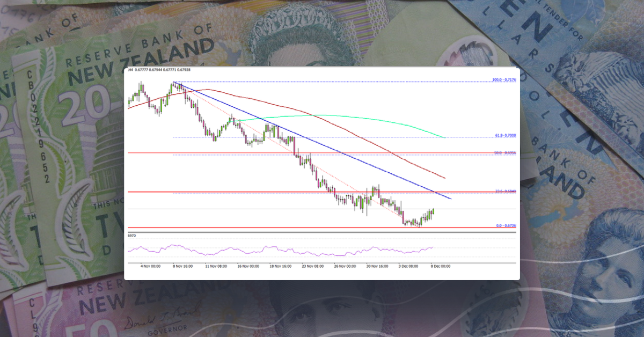This screenshot has width=644, height=337.
Task: Select the H4 timeframe label
Action: pyautogui.click(x=129, y=70)
